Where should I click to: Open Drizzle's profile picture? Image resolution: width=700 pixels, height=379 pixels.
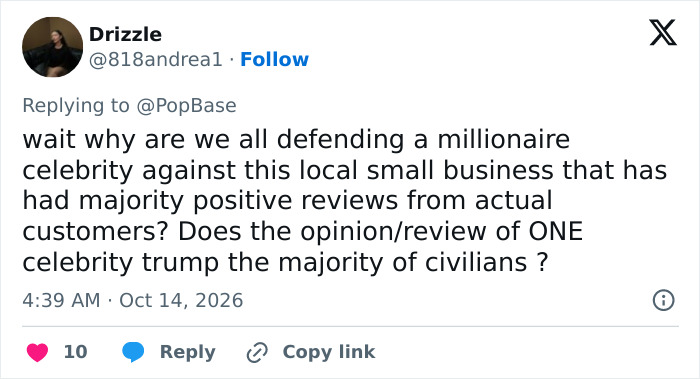click(x=52, y=47)
